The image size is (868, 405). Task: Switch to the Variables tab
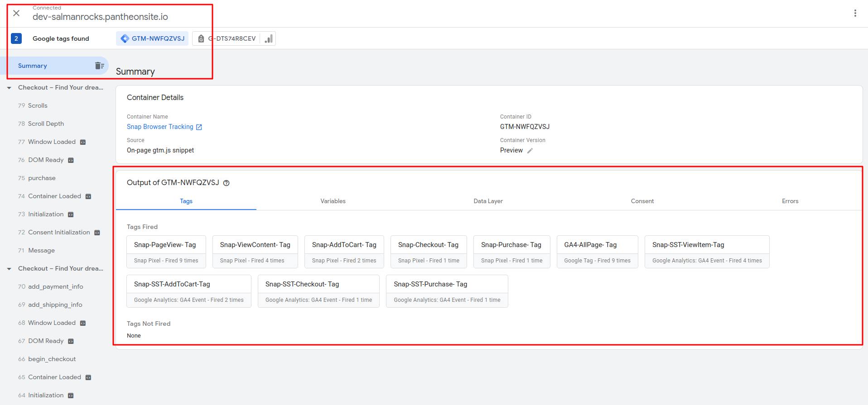point(333,201)
